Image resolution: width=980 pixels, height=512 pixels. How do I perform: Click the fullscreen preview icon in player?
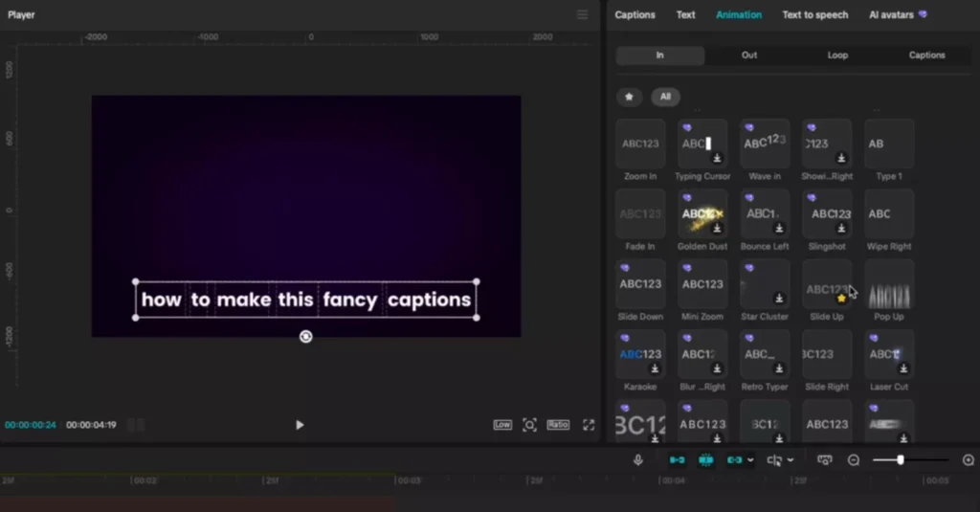[x=589, y=425]
